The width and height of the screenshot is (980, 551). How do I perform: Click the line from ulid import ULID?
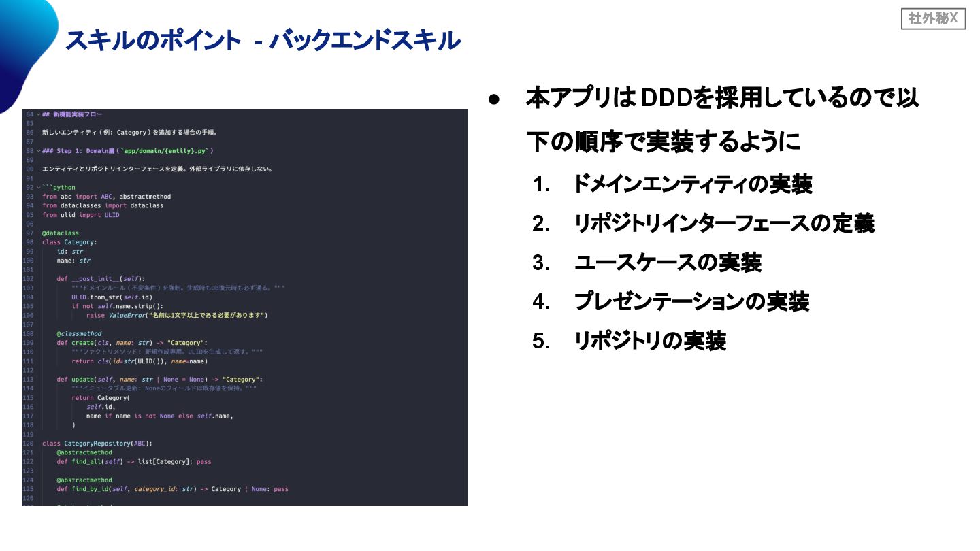(x=80, y=215)
